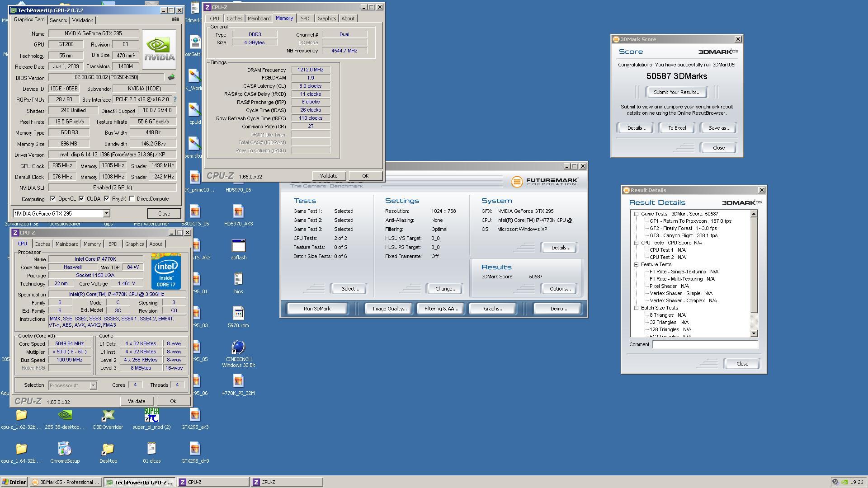868x488 pixels.
Task: Click Change... under 3DMark Settings
Action: pyautogui.click(x=445, y=289)
